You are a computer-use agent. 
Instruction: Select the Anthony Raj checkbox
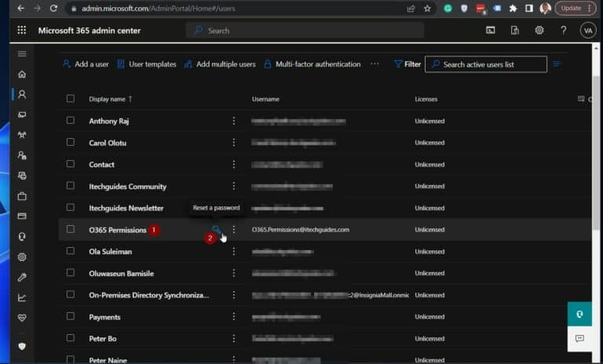[x=71, y=120]
